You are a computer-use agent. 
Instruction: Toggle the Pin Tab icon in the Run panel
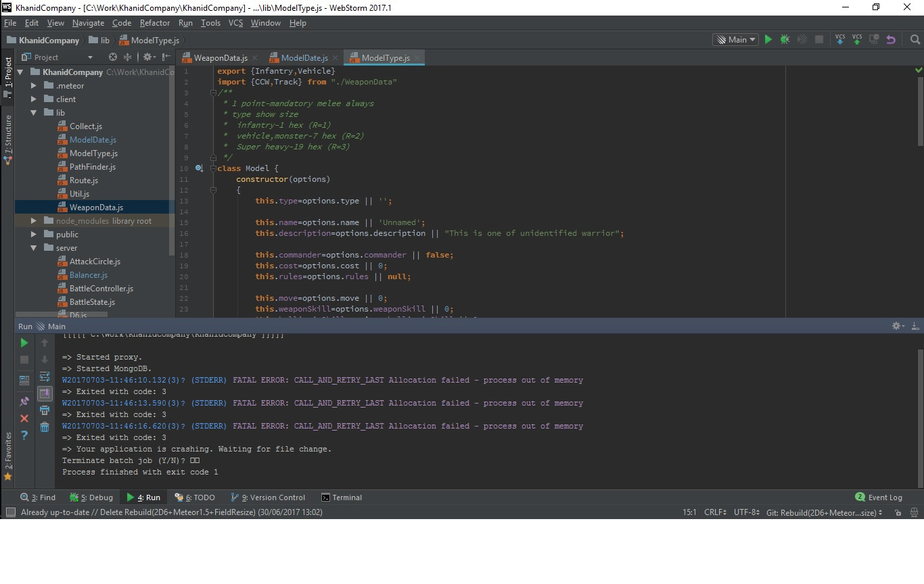pyautogui.click(x=24, y=401)
